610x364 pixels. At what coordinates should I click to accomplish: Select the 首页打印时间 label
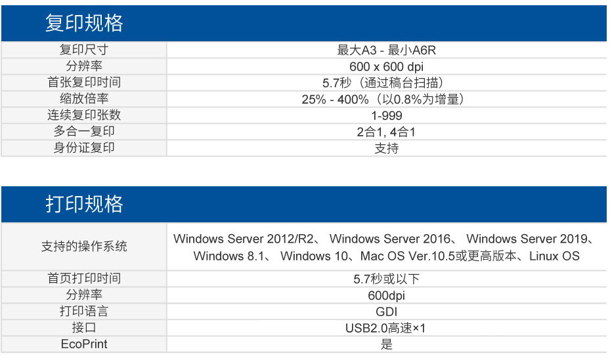pyautogui.click(x=84, y=279)
